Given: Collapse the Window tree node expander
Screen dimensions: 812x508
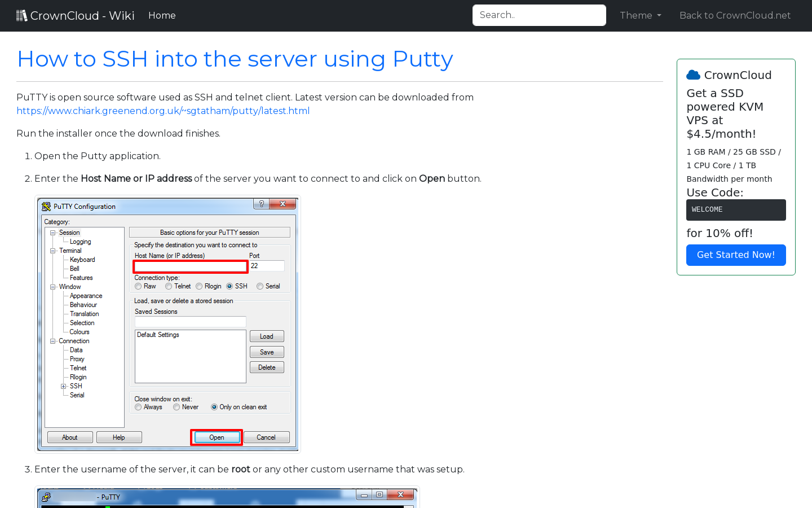Looking at the screenshot, I should 53,287.
